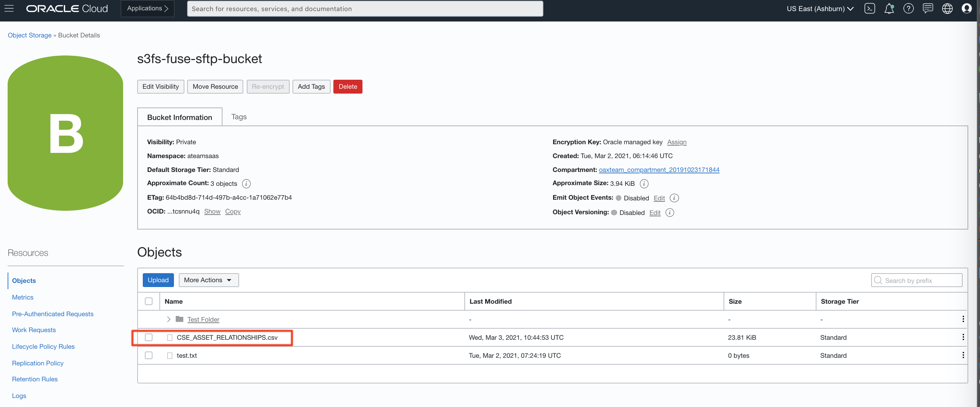Click the help question mark icon
Screen dimensions: 980x407
click(909, 8)
